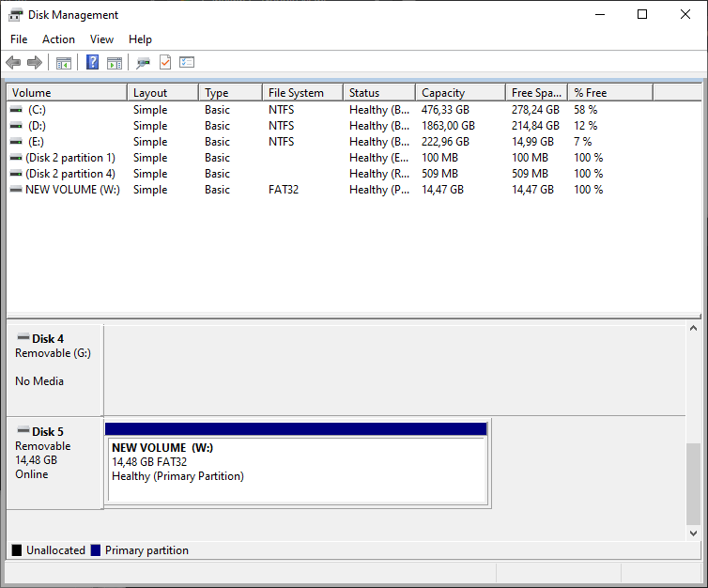Maximize the Disk Management window
The width and height of the screenshot is (708, 588).
click(x=642, y=14)
